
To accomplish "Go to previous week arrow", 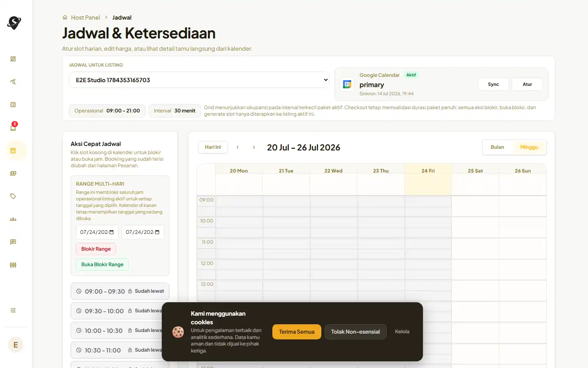I will 238,147.
